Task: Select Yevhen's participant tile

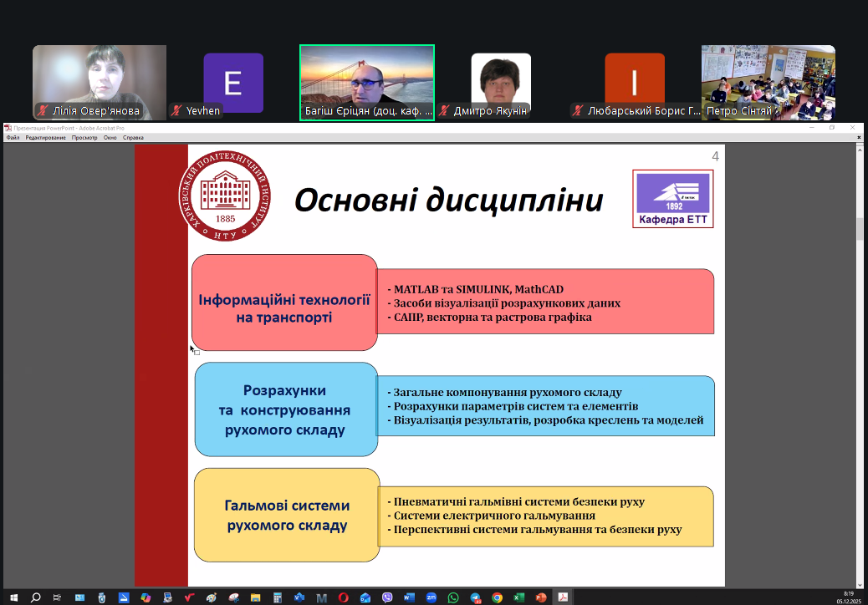Action: point(233,82)
